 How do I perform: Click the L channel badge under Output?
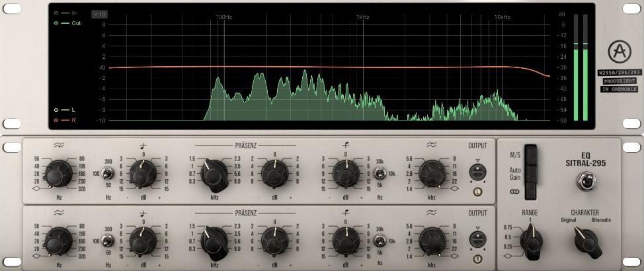[477, 192]
